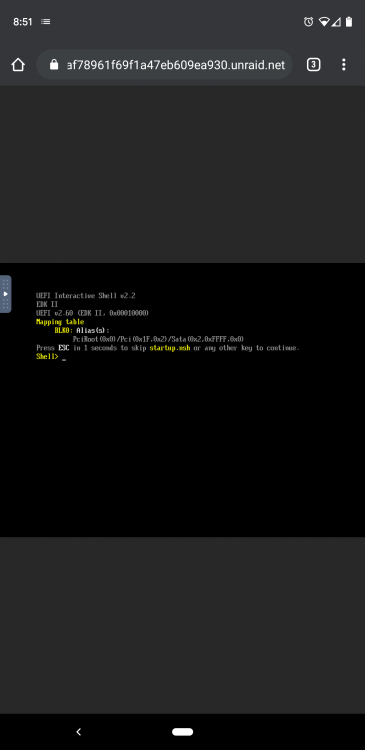Expand the VNC side panel handle
The height and width of the screenshot is (750, 365).
pos(5,294)
